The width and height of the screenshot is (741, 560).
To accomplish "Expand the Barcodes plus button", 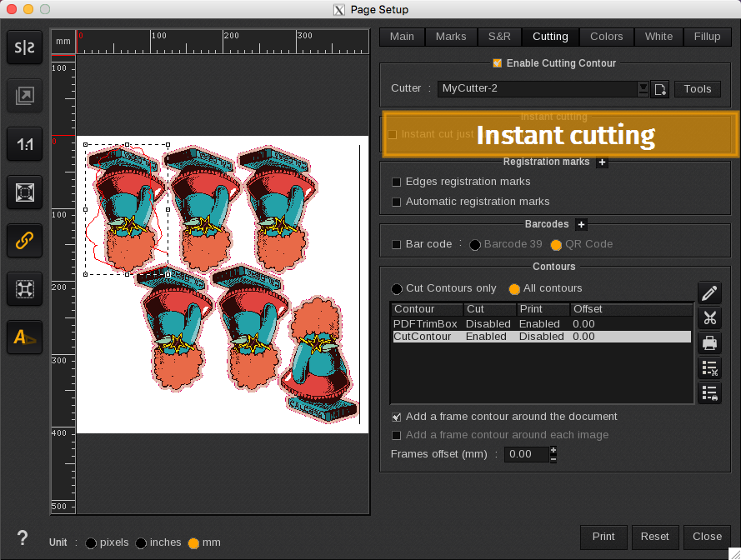I will (582, 225).
